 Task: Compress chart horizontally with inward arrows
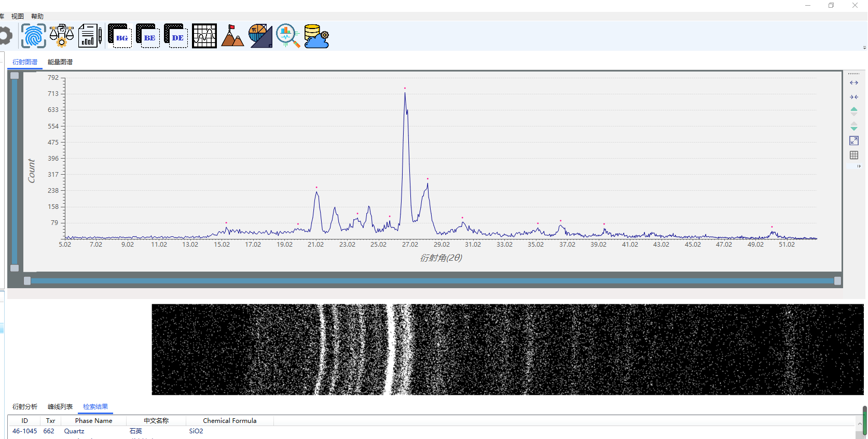pos(854,97)
